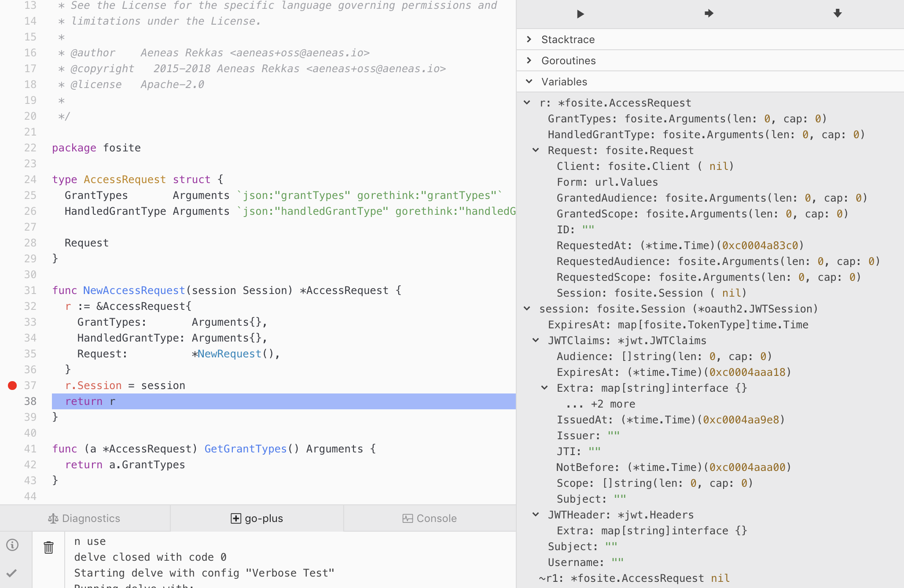Click the info circle icon
Screen dimensions: 904x588
(x=12, y=545)
